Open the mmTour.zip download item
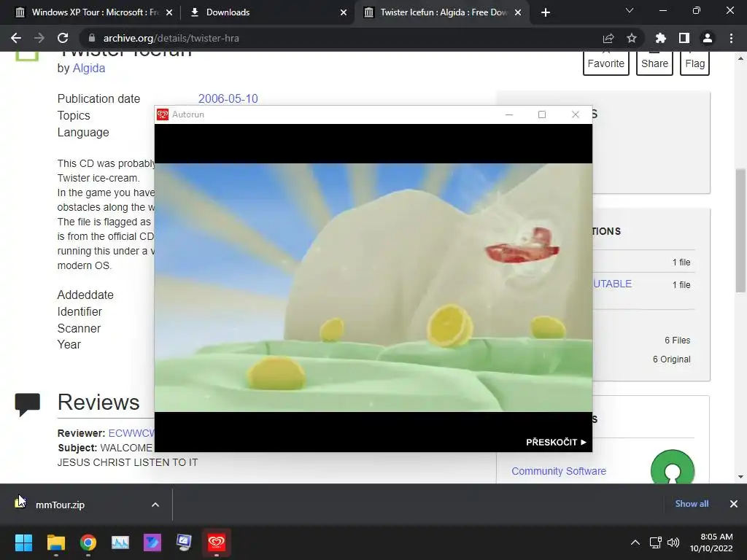This screenshot has width=747, height=560. click(60, 505)
